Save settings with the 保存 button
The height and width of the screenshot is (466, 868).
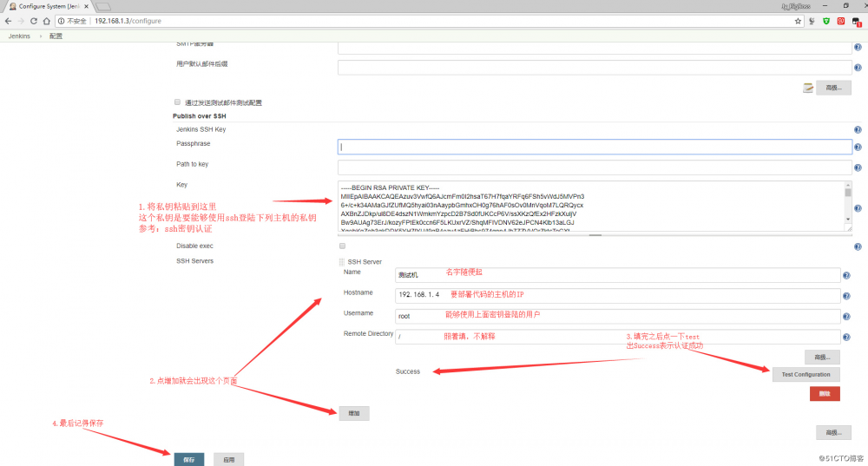(x=188, y=459)
